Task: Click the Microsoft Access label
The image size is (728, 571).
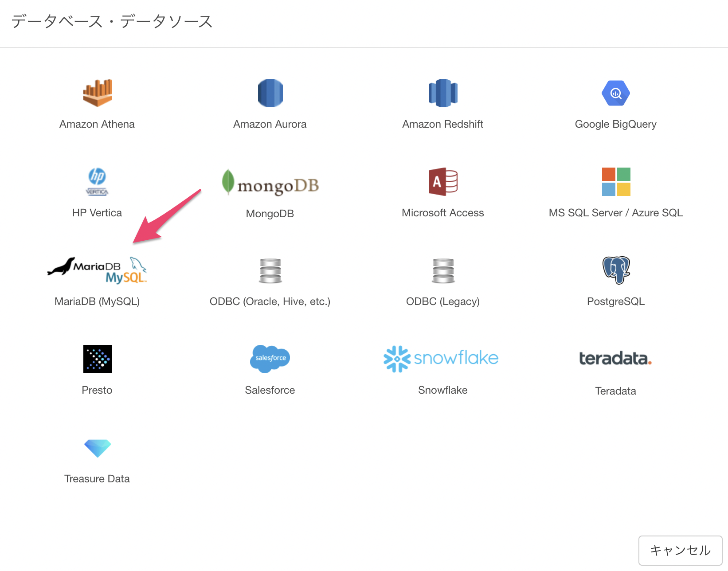Action: click(443, 213)
